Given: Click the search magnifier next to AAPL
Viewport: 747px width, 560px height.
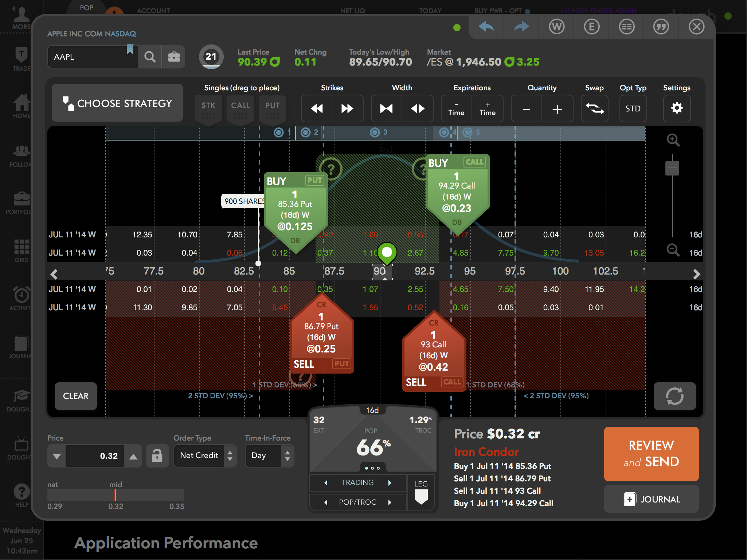Looking at the screenshot, I should pyautogui.click(x=150, y=57).
